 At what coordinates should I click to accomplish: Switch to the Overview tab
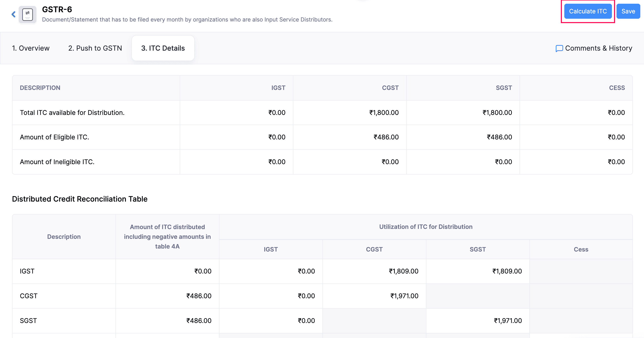point(30,48)
